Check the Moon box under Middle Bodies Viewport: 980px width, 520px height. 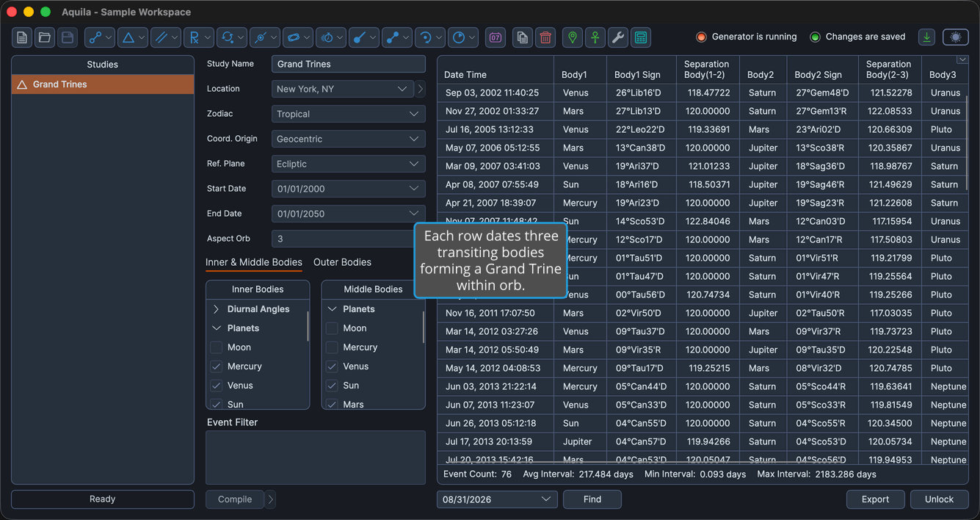coord(332,328)
